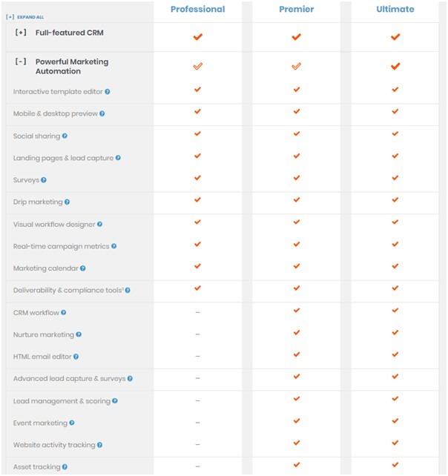Click help icon for Marketing calendar
Viewport: 448px width, 476px height.
coord(83,268)
